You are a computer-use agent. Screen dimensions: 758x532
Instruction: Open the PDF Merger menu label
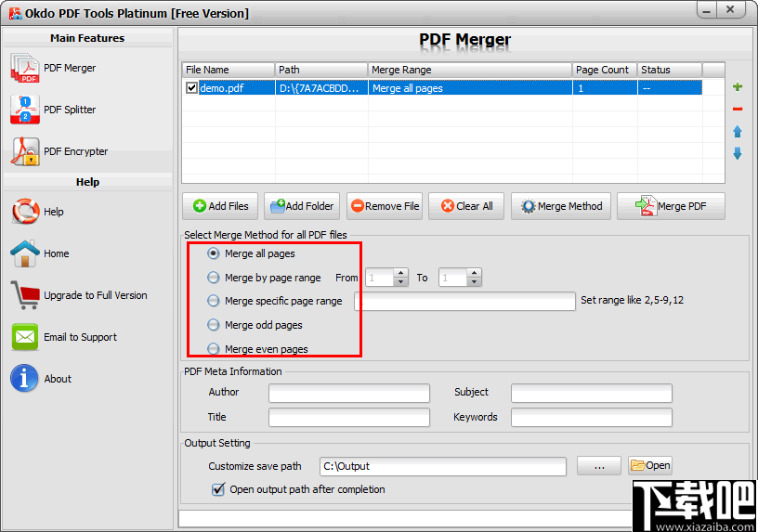coord(70,68)
